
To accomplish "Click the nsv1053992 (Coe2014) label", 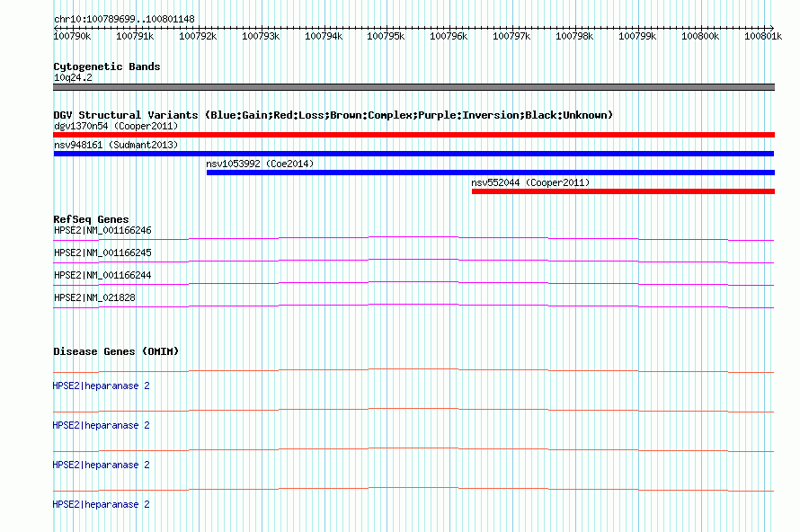I will pyautogui.click(x=260, y=164).
